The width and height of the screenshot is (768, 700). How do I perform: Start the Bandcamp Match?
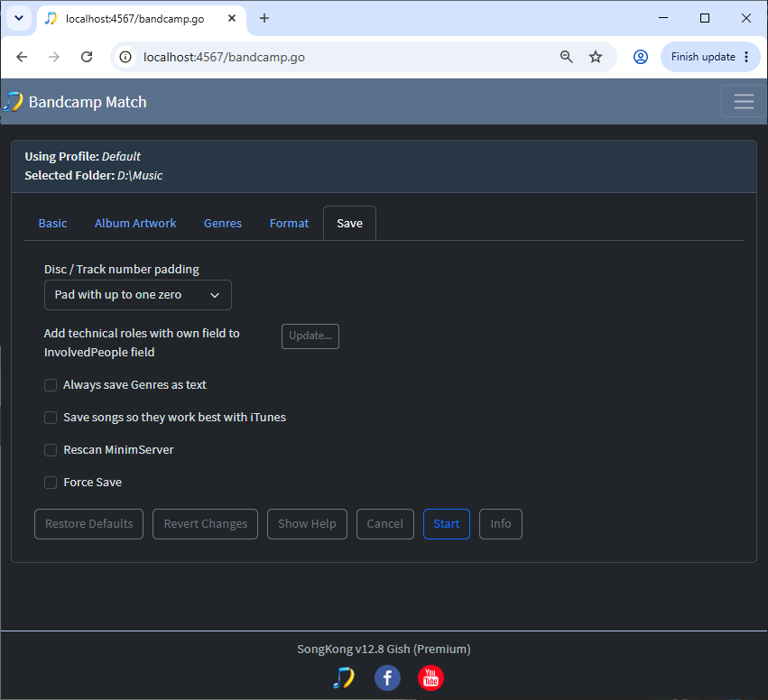pos(446,524)
